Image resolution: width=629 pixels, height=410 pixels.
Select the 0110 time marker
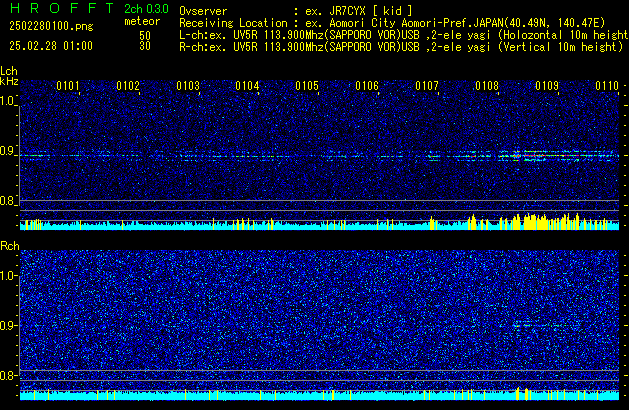pos(607,86)
